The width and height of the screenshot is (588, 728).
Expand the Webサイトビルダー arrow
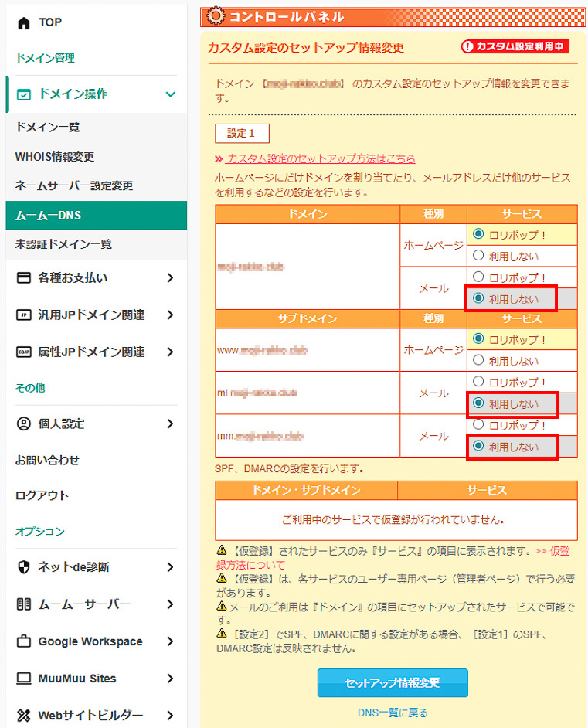coord(171,716)
